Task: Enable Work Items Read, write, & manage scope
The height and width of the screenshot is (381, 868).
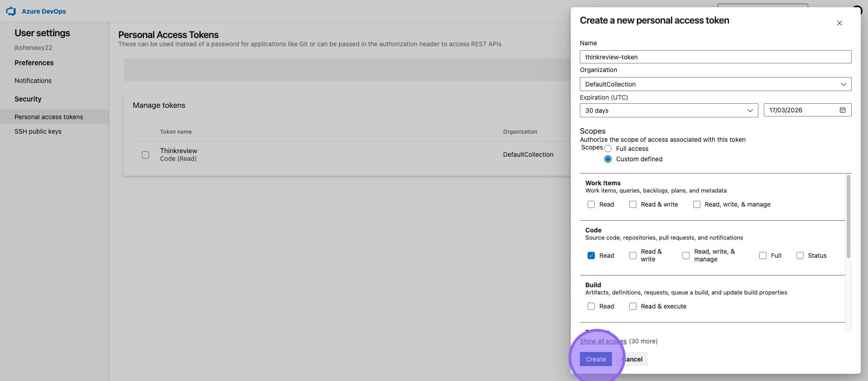Action: point(697,204)
